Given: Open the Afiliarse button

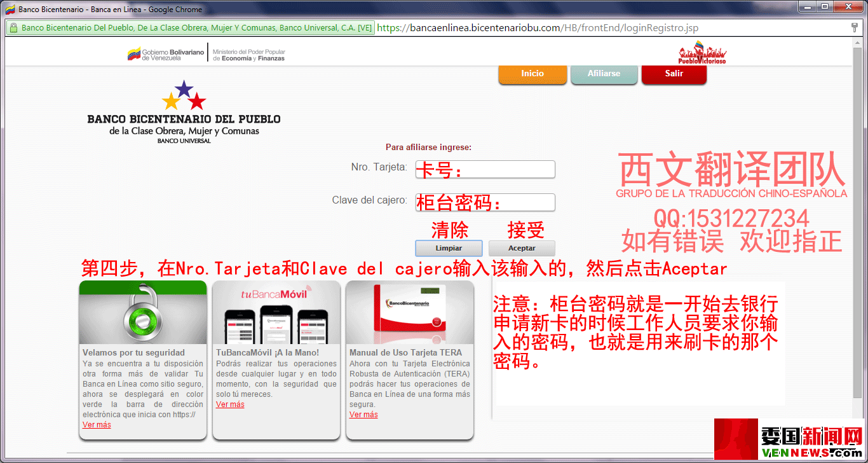Looking at the screenshot, I should (604, 74).
